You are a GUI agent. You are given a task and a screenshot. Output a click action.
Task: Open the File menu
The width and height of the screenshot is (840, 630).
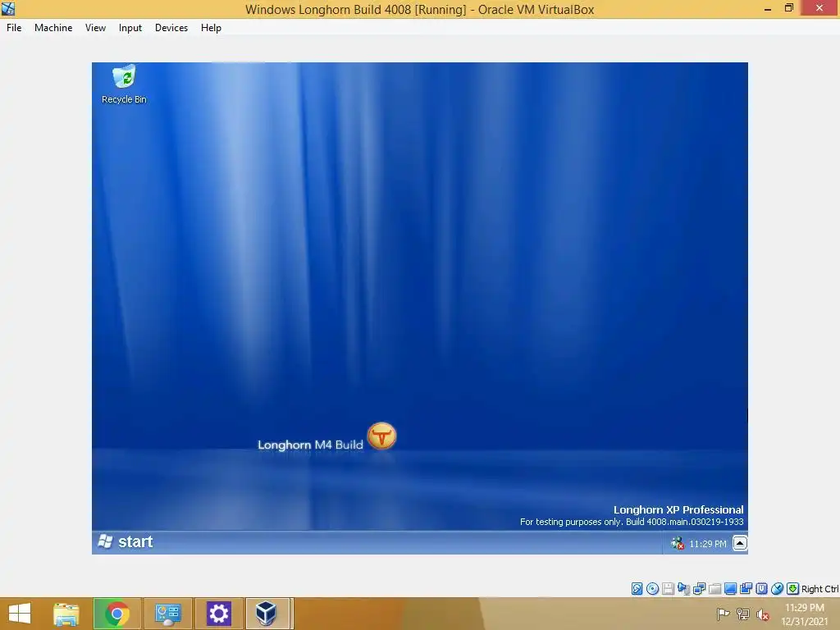tap(14, 28)
